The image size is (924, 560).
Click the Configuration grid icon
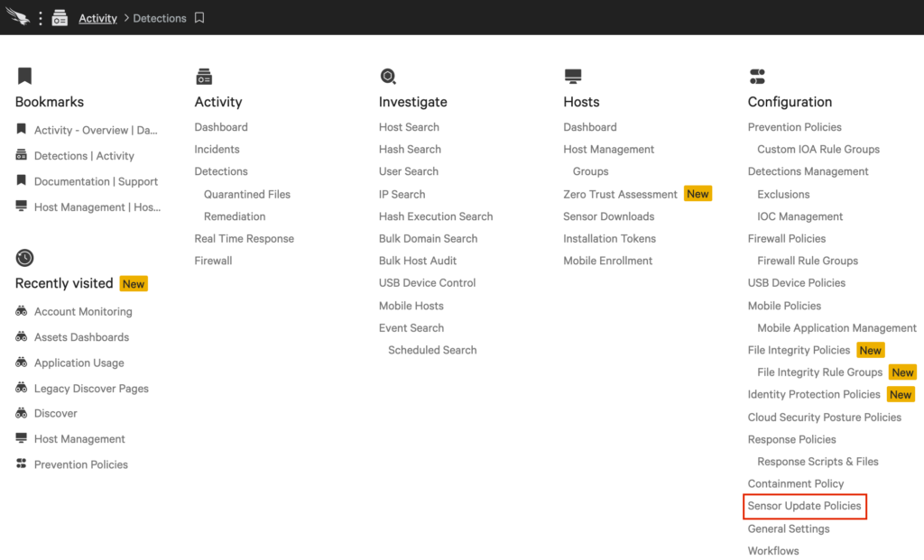coord(757,76)
